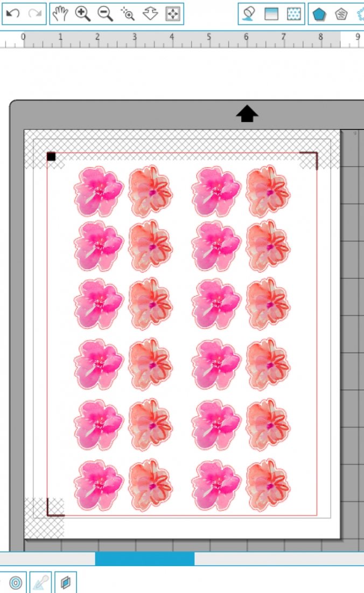The height and width of the screenshot is (593, 364).
Task: Undo the last action
Action: [13, 14]
